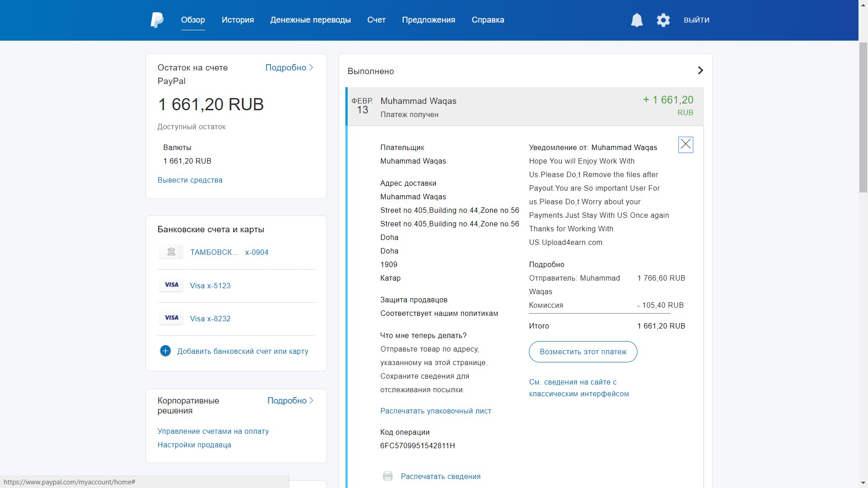868x488 pixels.
Task: Go to the Обзор tab
Action: click(x=193, y=20)
